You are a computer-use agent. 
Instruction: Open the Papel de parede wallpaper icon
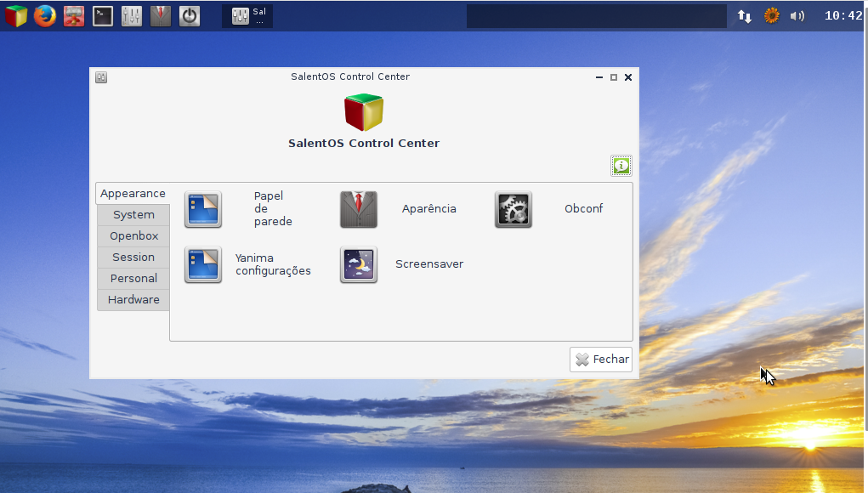203,209
